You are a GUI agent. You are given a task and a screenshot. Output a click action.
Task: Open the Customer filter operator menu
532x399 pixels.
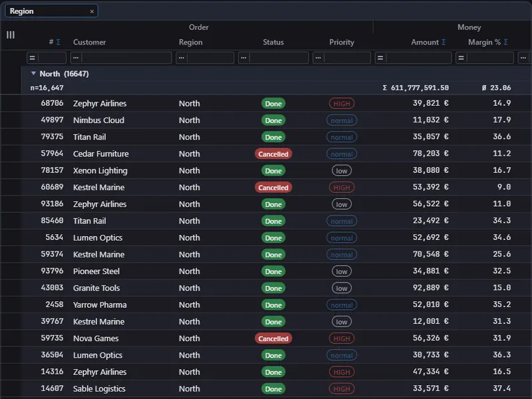tap(76, 58)
